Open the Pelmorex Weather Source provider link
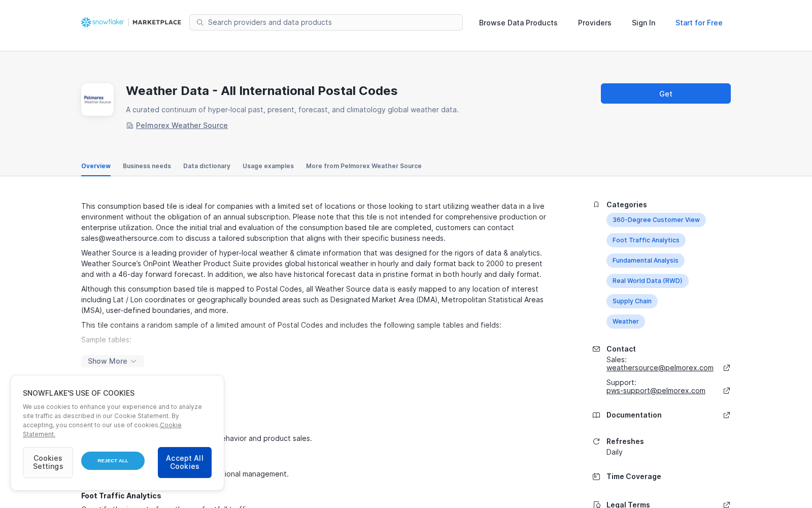 pos(182,125)
